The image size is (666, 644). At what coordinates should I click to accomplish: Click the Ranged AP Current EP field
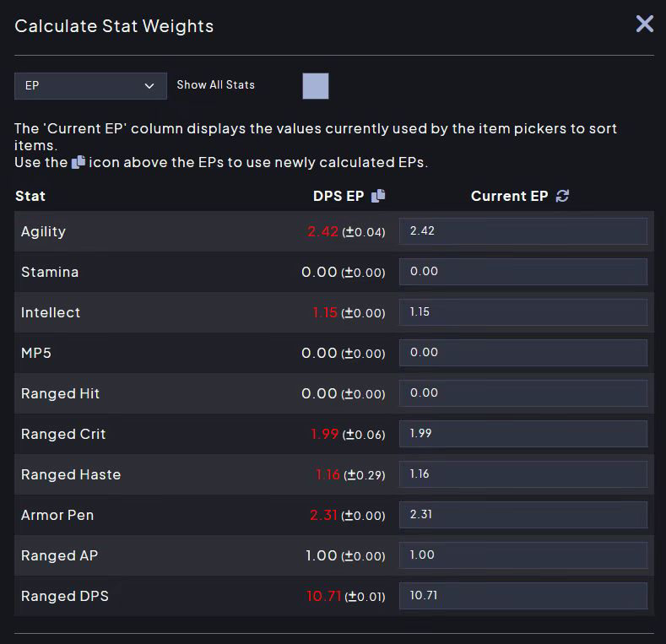click(x=523, y=555)
